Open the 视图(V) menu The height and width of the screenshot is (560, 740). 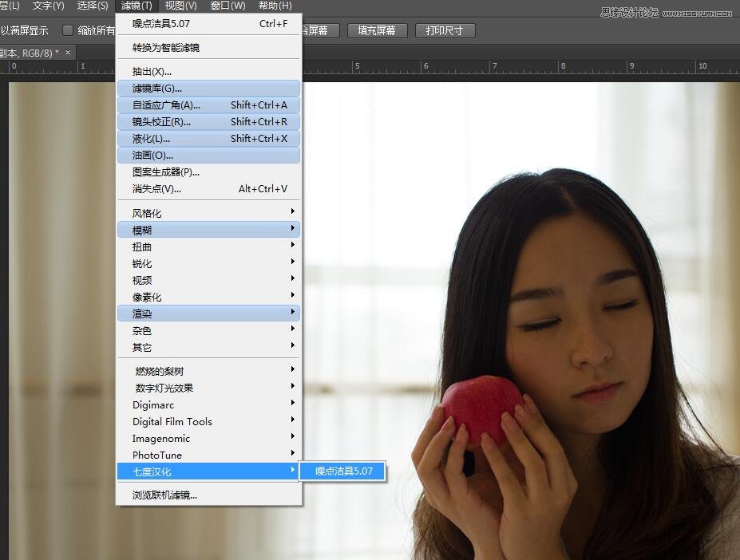point(180,6)
